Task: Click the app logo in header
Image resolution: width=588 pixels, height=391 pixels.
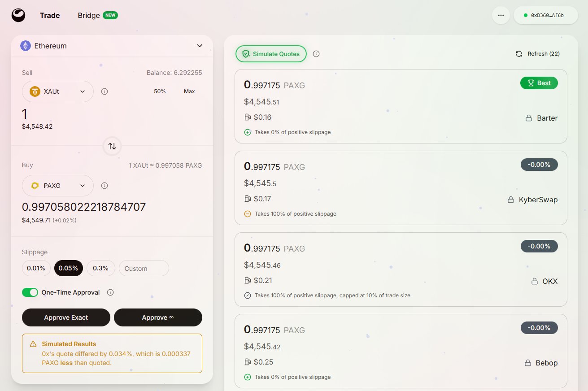Action: tap(18, 15)
